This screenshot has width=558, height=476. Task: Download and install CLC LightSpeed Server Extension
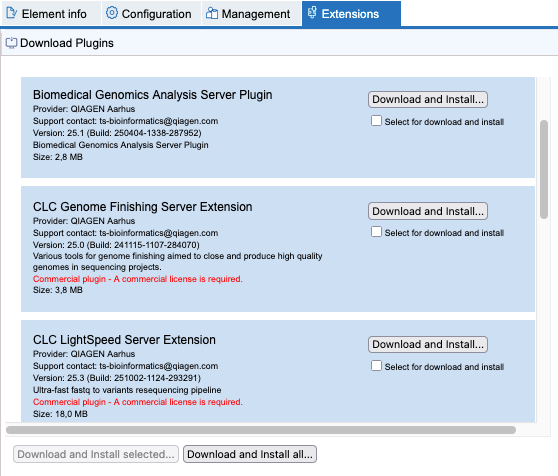click(x=428, y=344)
